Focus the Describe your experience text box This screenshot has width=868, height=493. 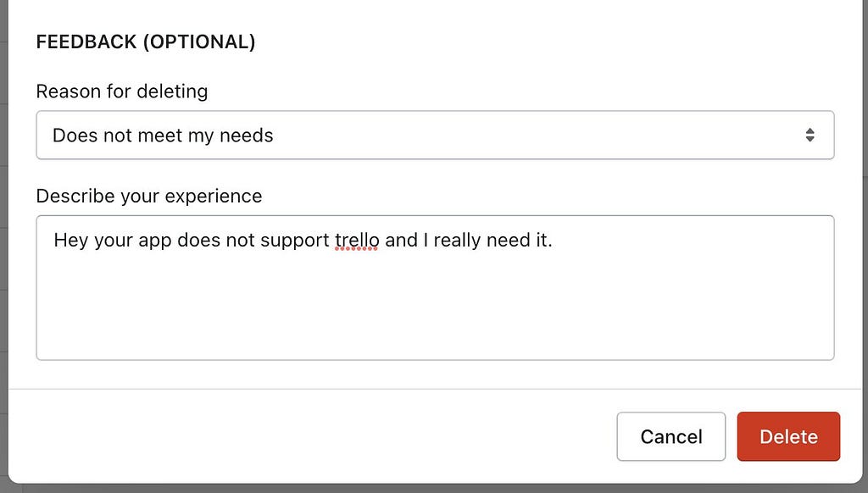tap(435, 288)
